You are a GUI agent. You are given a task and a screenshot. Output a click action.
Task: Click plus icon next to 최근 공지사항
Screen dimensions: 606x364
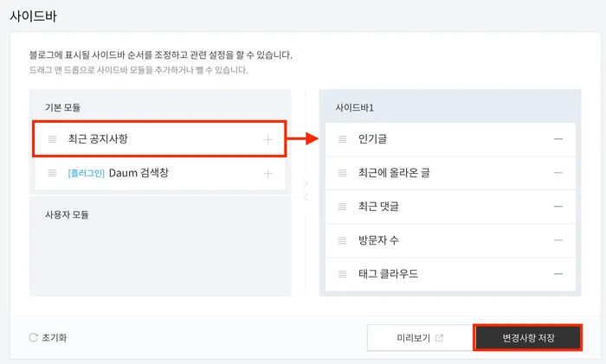268,139
